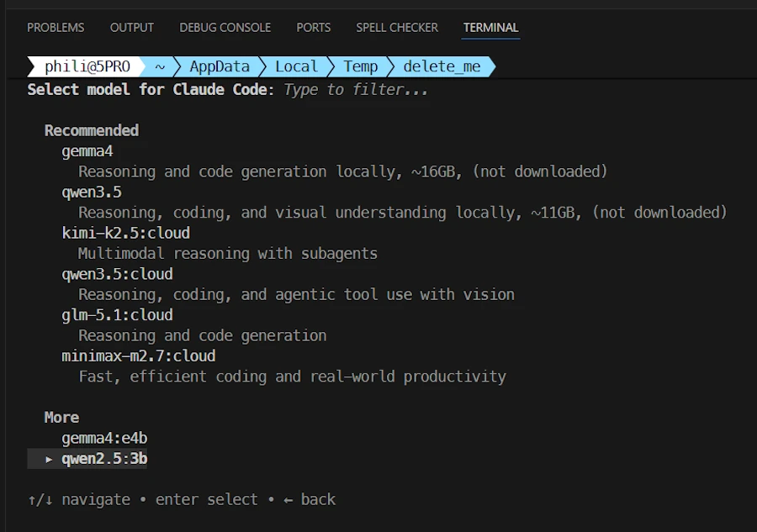Click the '~16GB, (not downloaded)' description line
The height and width of the screenshot is (532, 757).
click(x=343, y=171)
